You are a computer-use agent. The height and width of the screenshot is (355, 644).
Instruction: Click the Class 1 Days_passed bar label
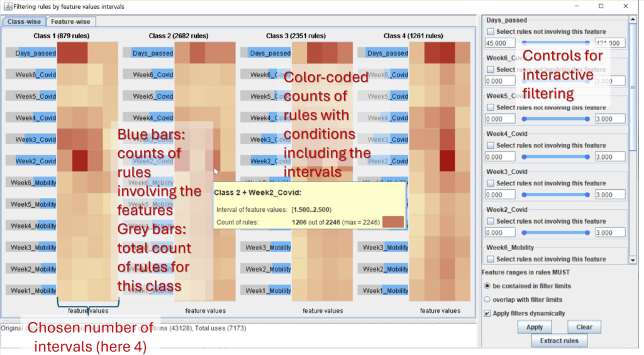coord(31,53)
